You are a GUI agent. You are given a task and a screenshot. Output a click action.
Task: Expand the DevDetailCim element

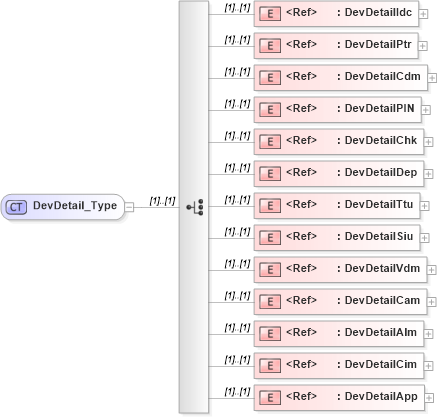coord(428,366)
